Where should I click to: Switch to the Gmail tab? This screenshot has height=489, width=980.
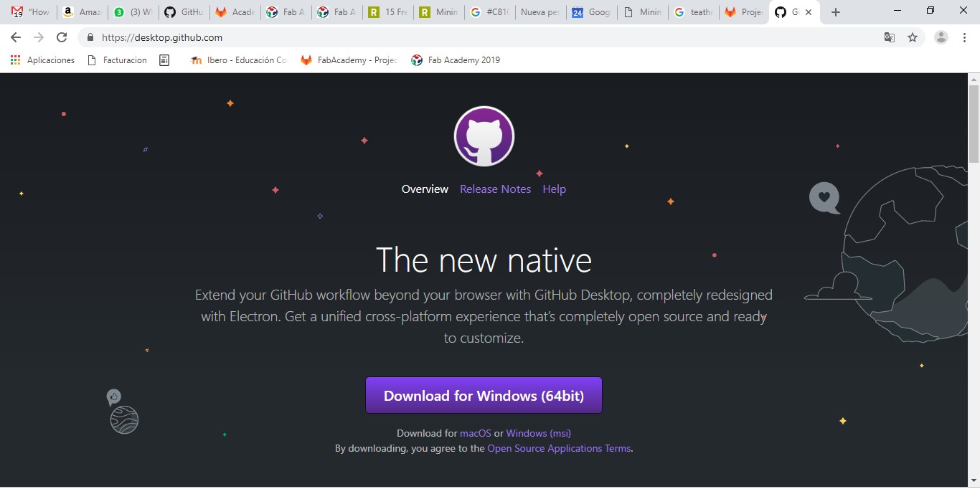[x=30, y=12]
